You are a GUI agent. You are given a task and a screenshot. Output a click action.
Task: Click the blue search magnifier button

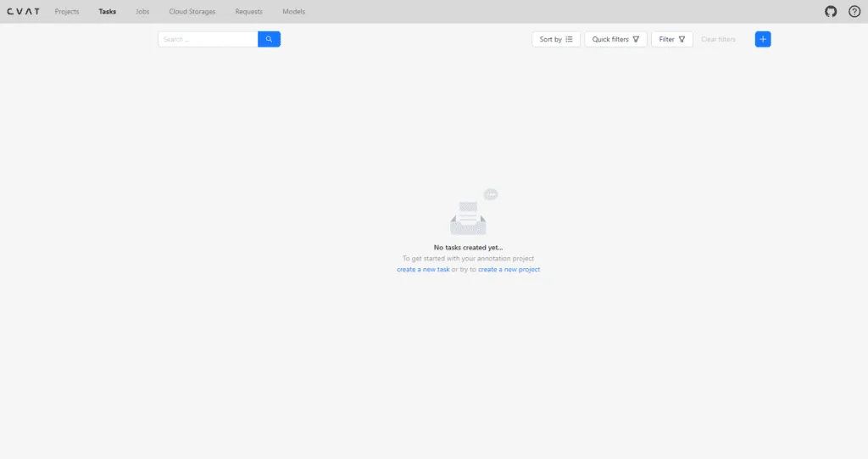[269, 39]
